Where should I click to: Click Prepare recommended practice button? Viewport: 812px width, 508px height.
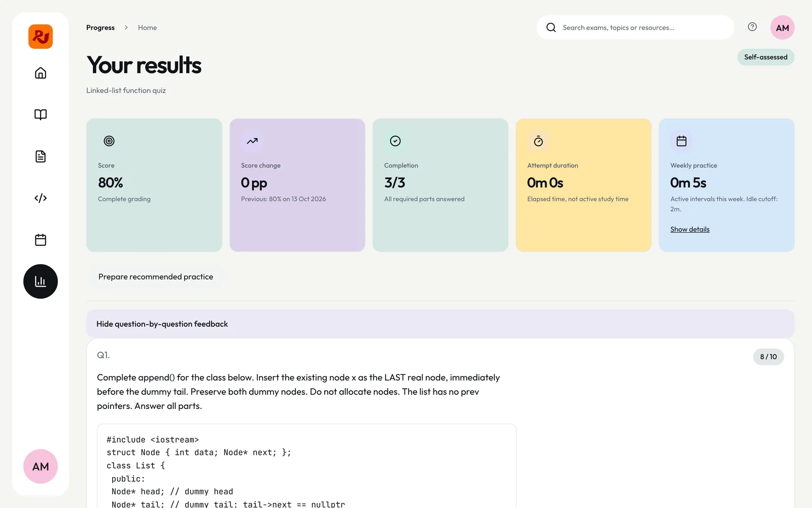point(156,277)
